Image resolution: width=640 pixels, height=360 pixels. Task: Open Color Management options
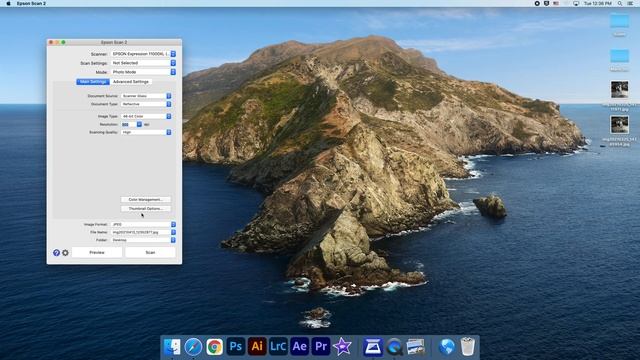pyautogui.click(x=146, y=200)
